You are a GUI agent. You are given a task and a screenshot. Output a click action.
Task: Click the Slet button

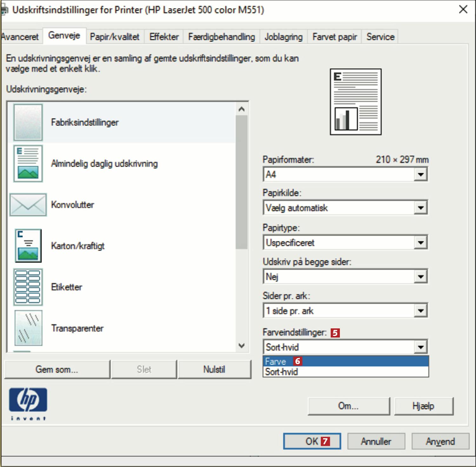click(144, 369)
